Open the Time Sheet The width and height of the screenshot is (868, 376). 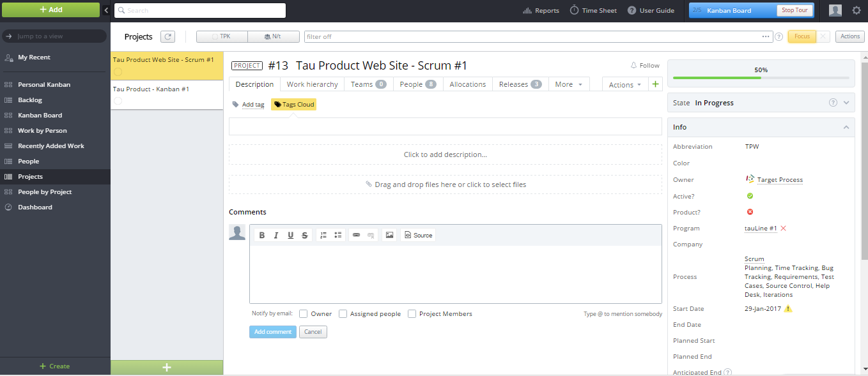593,10
